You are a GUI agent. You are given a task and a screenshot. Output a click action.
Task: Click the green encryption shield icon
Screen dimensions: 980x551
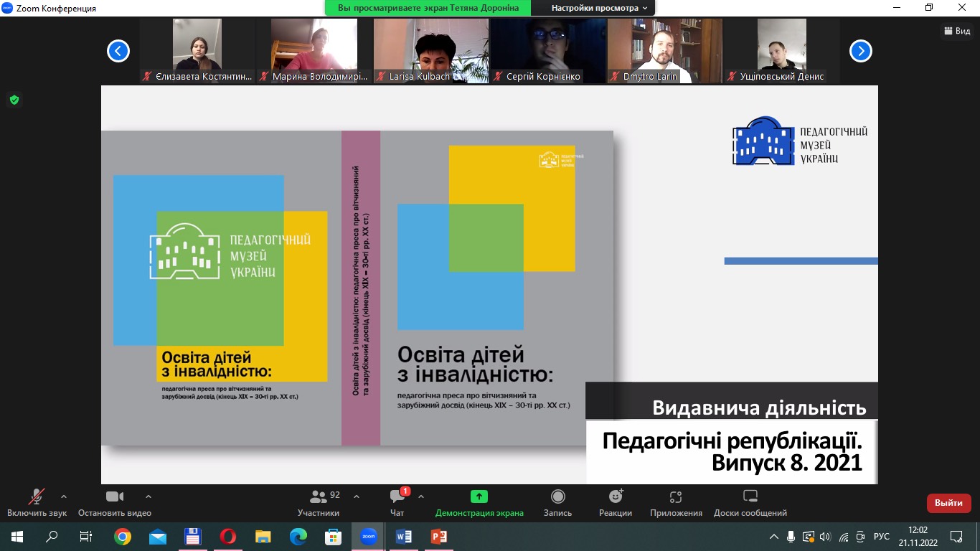14,100
